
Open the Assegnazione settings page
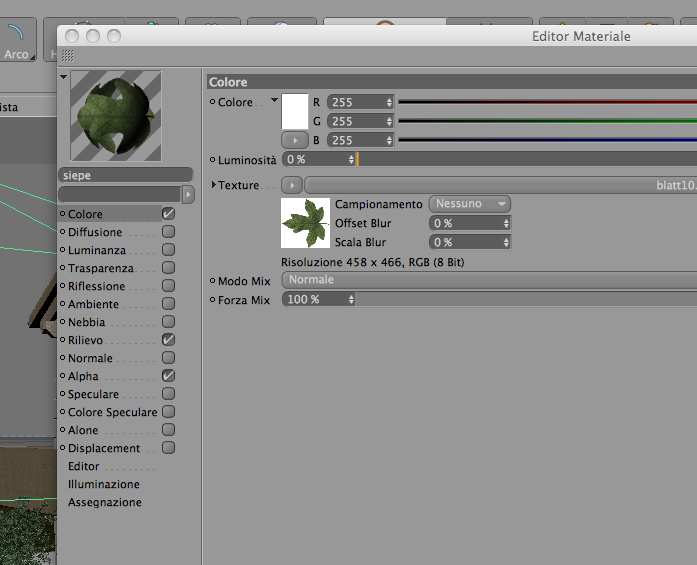pyautogui.click(x=104, y=502)
